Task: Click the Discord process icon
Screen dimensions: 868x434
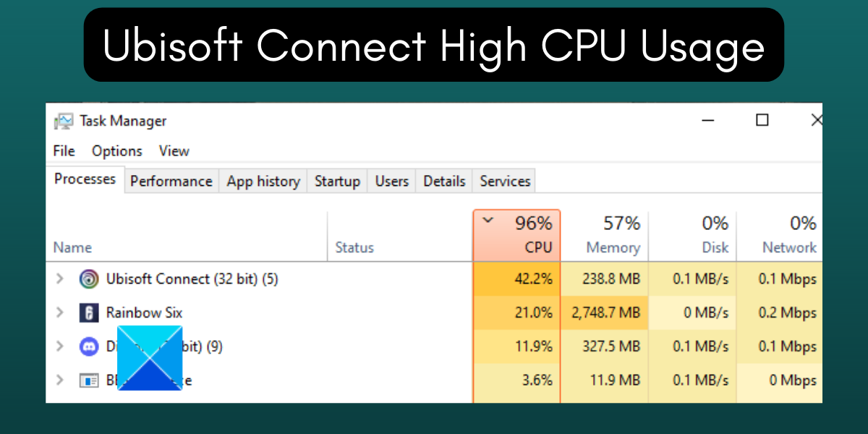Action: coord(89,346)
